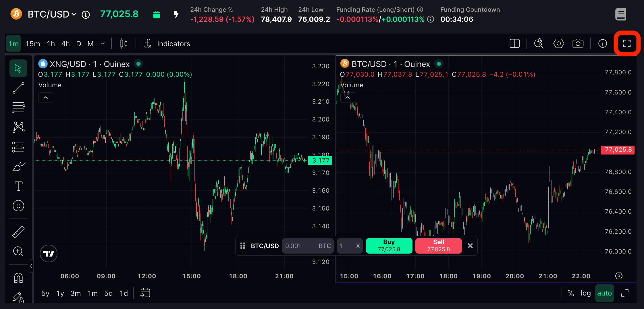Open the green calendar icon in header

[157, 14]
